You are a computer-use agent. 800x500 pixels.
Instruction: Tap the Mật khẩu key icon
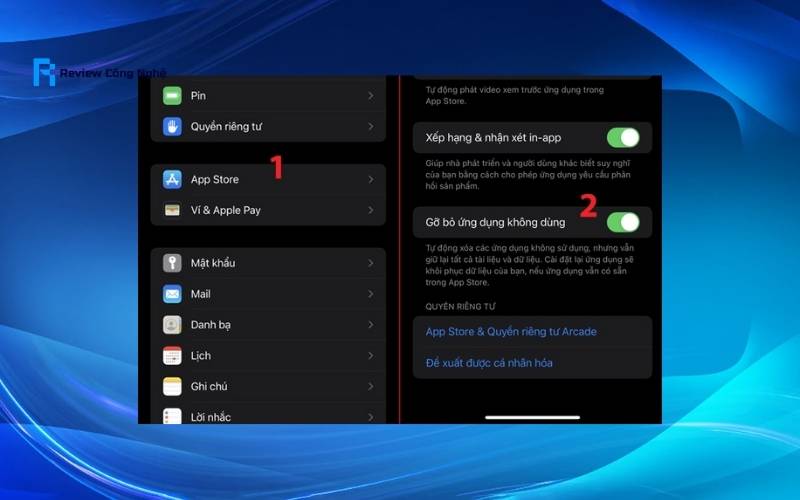[x=172, y=263]
